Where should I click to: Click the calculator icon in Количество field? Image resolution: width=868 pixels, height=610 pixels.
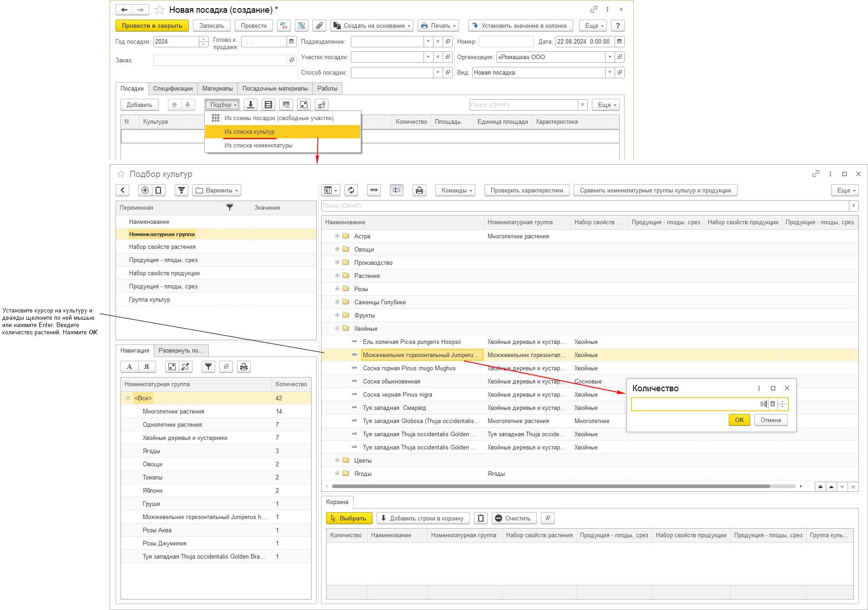coord(772,404)
